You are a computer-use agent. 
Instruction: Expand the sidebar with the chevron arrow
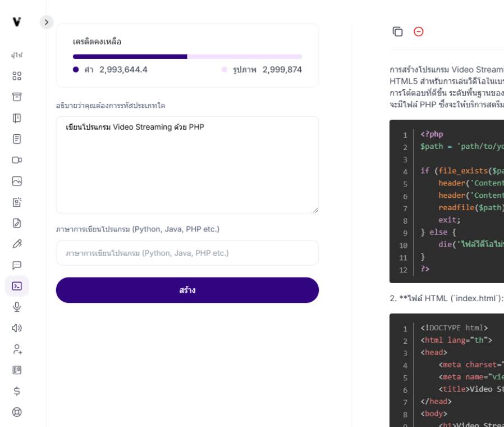(47, 22)
